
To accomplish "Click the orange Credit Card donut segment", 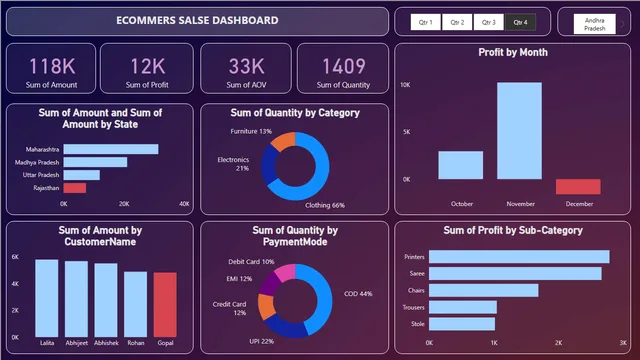I will 266,307.
